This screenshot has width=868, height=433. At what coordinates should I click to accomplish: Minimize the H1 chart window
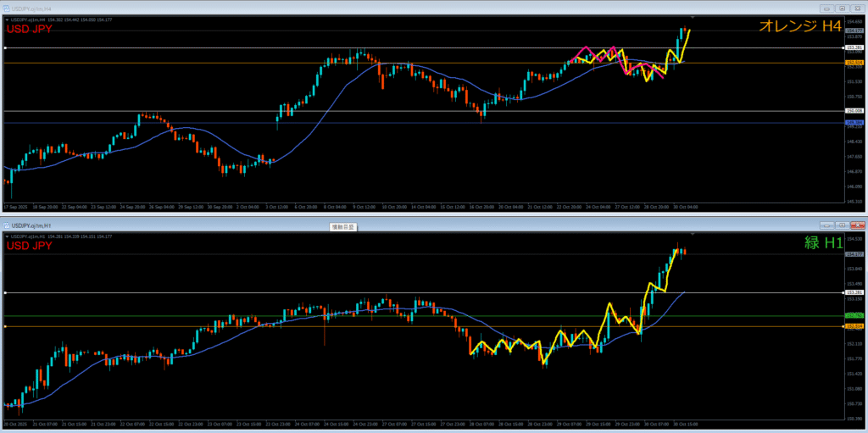tap(826, 225)
